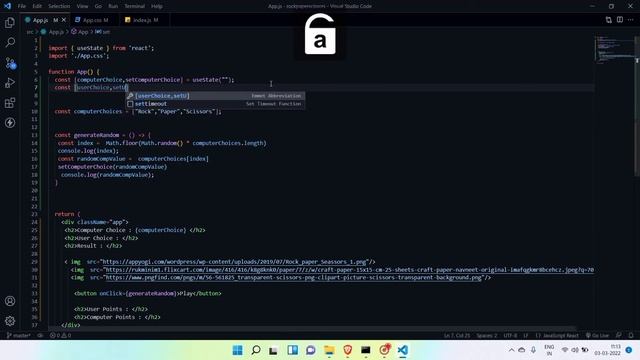Change the LF end of line sequence
The width and height of the screenshot is (640, 360).
(x=526, y=336)
